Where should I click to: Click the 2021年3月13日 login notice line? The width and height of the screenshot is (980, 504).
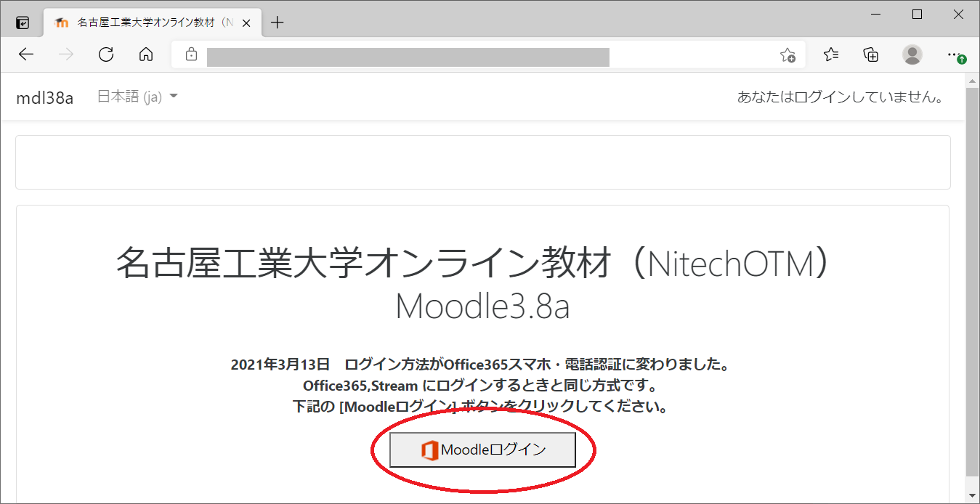[480, 365]
